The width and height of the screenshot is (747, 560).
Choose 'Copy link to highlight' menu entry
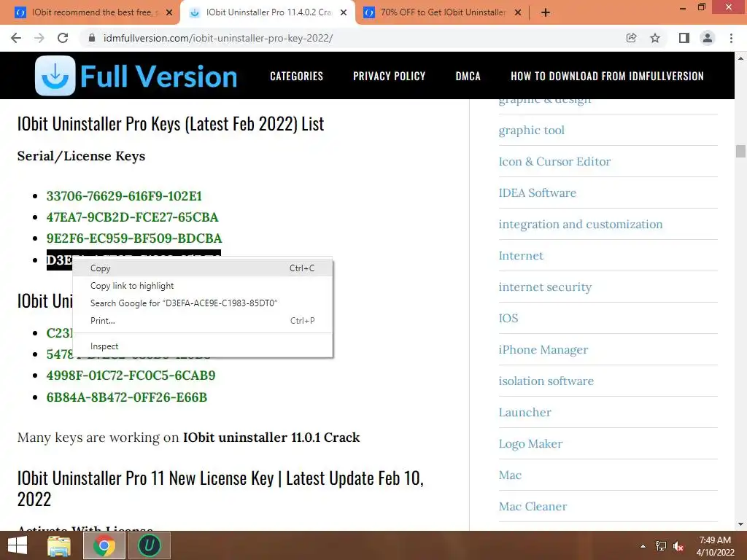pos(203,286)
